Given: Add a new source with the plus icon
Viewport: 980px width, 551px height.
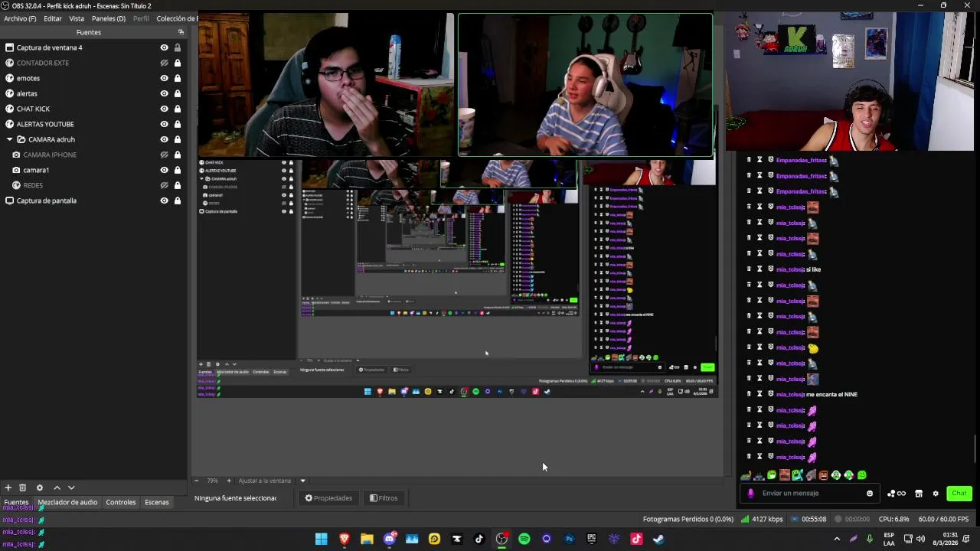Looking at the screenshot, I should tap(8, 487).
